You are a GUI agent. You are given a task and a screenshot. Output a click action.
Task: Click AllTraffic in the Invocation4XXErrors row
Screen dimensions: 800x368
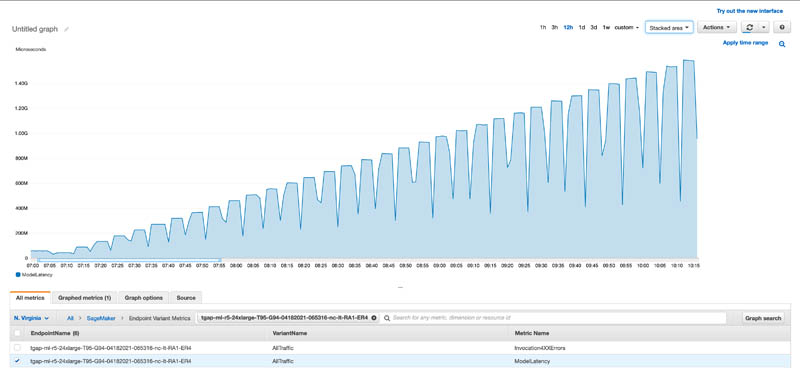(x=283, y=348)
